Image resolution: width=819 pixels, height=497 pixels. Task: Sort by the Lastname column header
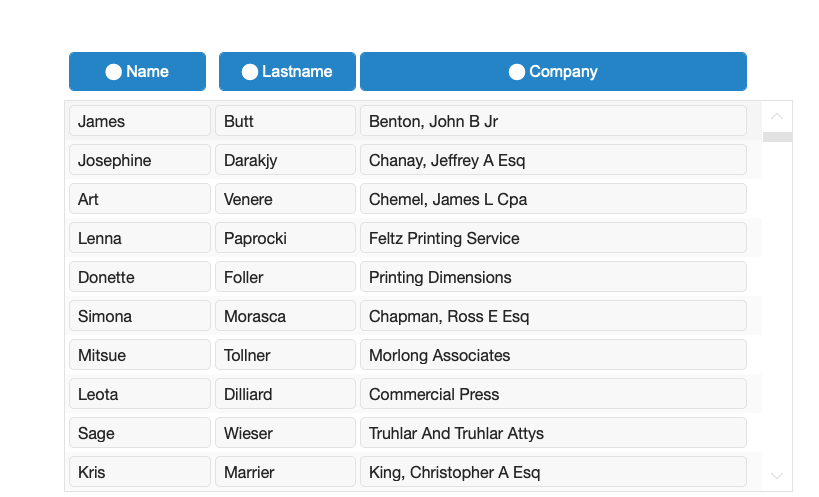pos(287,72)
